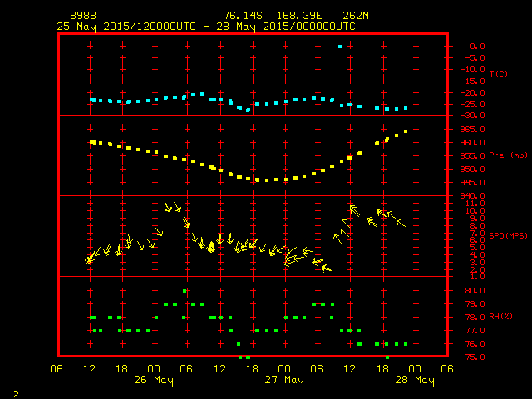Image resolution: width=532 pixels, height=399 pixels.
Task: Click the pressure tick "945.0"
Action: 473,183
